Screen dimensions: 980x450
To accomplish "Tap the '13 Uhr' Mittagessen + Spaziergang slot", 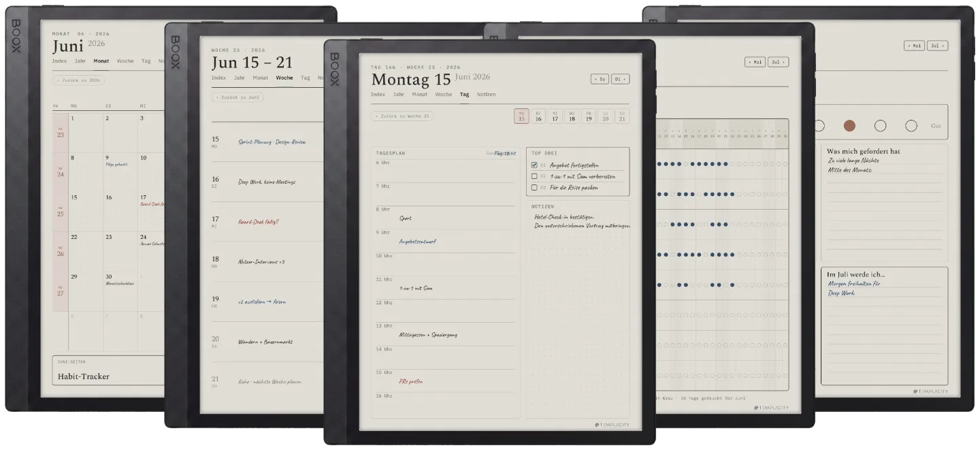I will click(x=446, y=334).
